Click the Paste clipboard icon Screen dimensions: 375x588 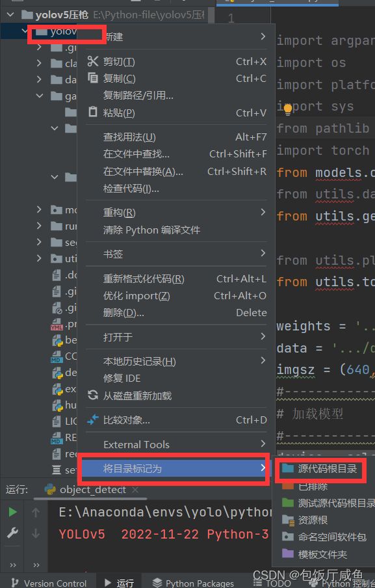(92, 112)
